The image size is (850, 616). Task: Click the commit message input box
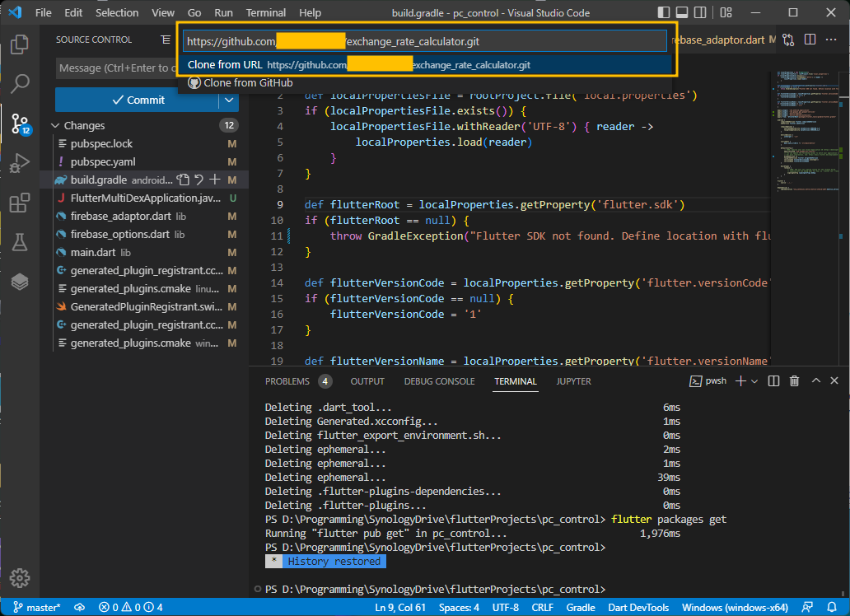(116, 68)
